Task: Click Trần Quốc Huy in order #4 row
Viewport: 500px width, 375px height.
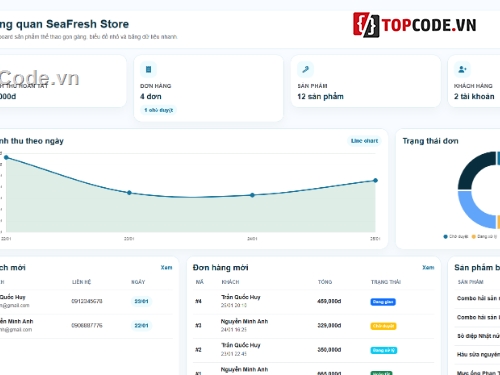Action: coord(241,297)
